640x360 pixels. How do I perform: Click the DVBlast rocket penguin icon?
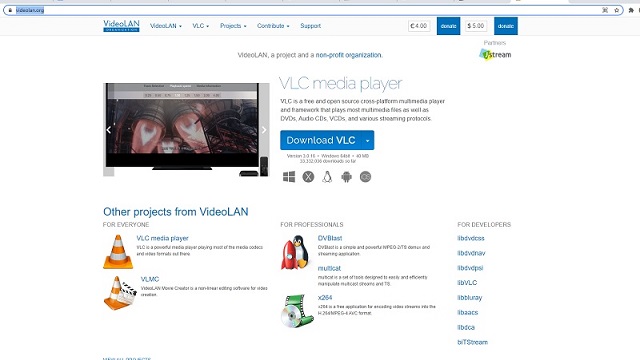(295, 252)
